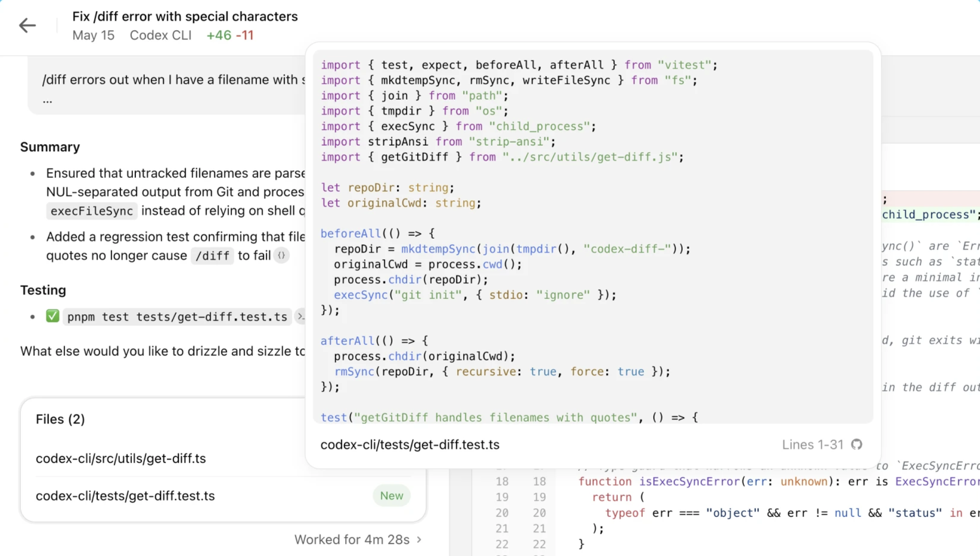Select codex-cli/src/utils/get-diff.ts file

tap(121, 458)
